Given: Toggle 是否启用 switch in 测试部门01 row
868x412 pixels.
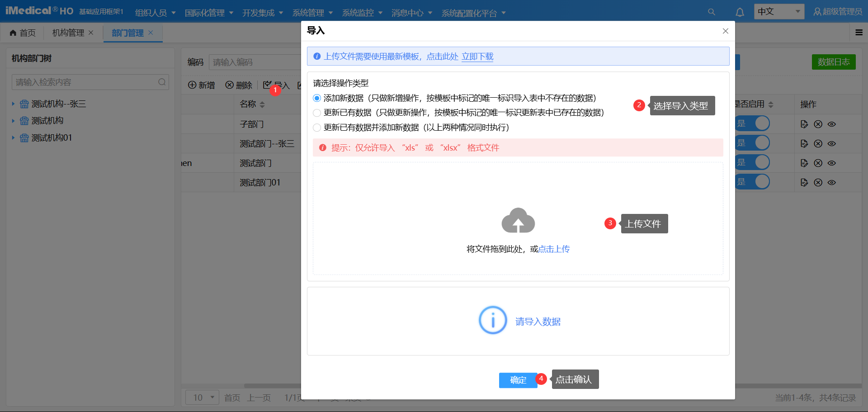Looking at the screenshot, I should 753,182.
